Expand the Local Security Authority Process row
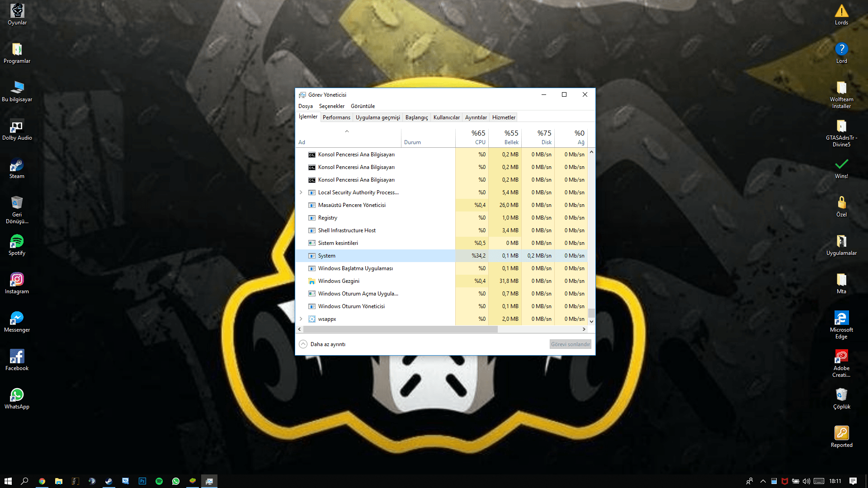 pos(301,192)
